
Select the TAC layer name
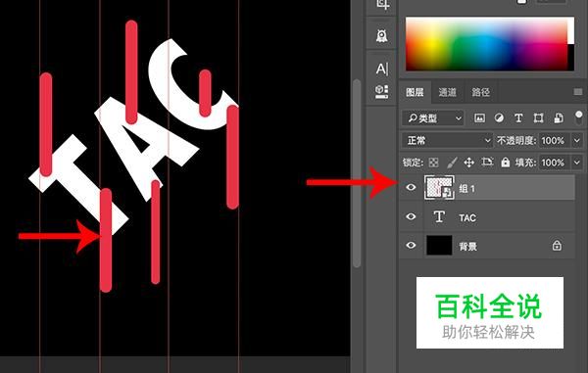pyautogui.click(x=467, y=217)
